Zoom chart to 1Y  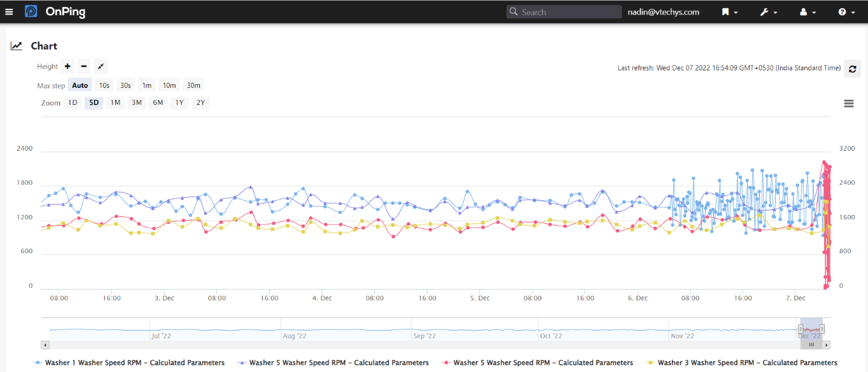pyautogui.click(x=179, y=102)
